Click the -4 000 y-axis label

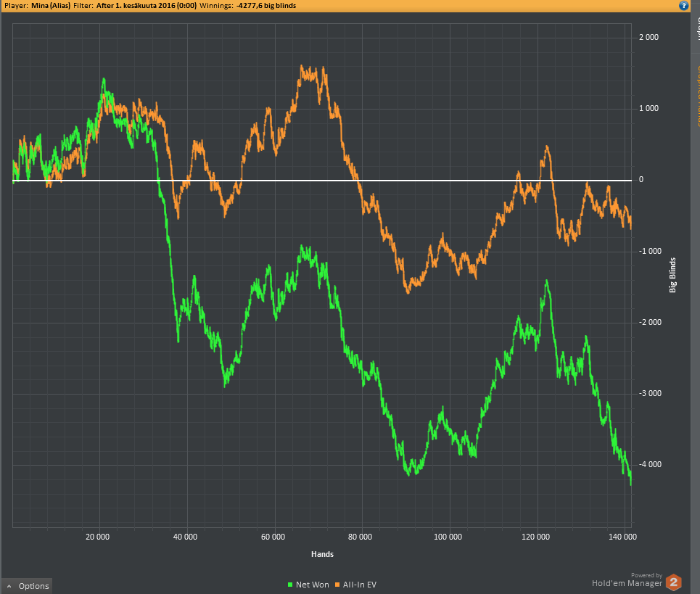[x=649, y=465]
